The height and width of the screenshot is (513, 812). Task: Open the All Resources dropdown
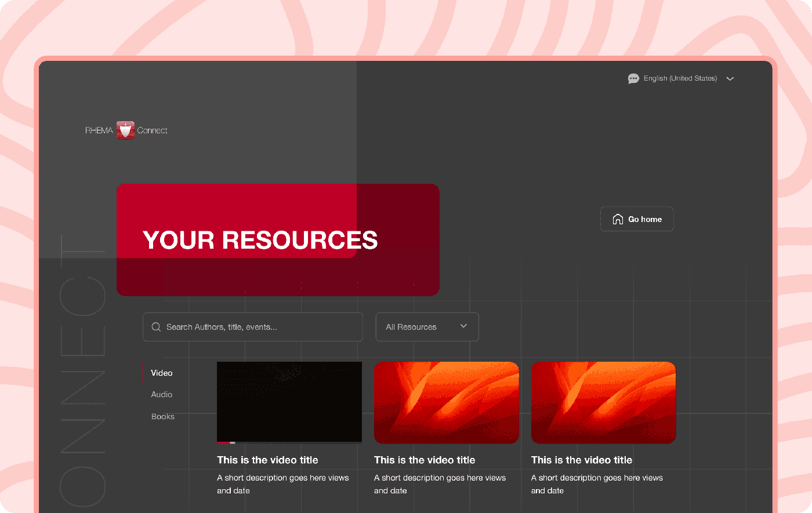point(427,327)
